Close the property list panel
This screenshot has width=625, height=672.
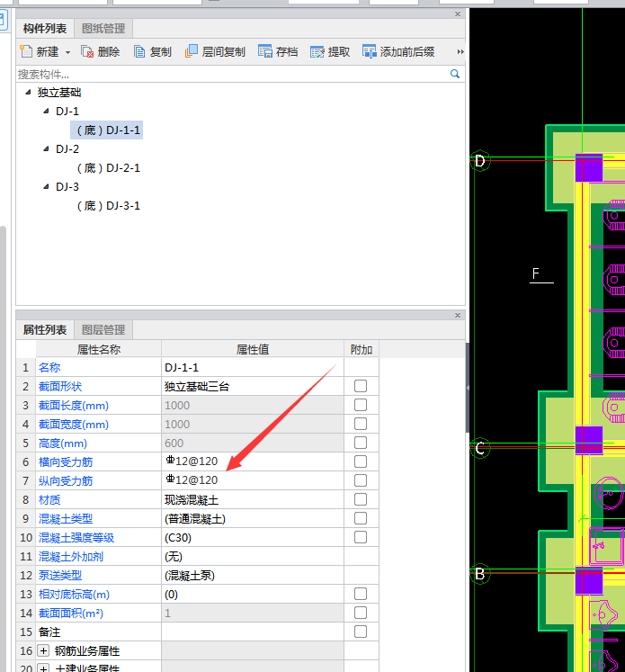[458, 316]
